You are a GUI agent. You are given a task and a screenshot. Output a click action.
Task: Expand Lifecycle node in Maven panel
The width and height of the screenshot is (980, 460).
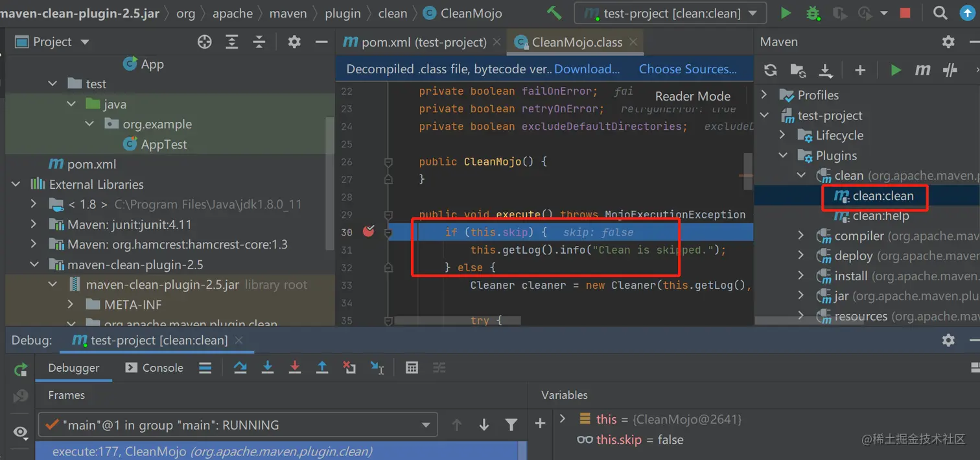click(x=782, y=136)
